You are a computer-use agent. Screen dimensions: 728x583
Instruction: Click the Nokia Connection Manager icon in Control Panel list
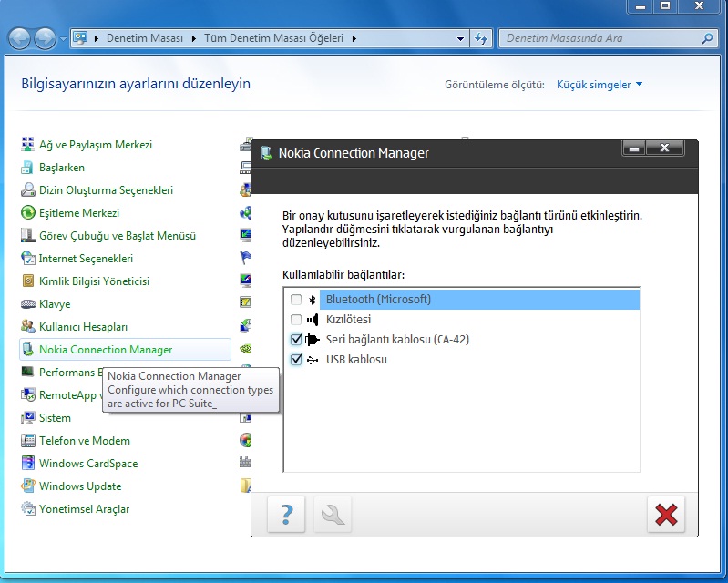pyautogui.click(x=28, y=349)
